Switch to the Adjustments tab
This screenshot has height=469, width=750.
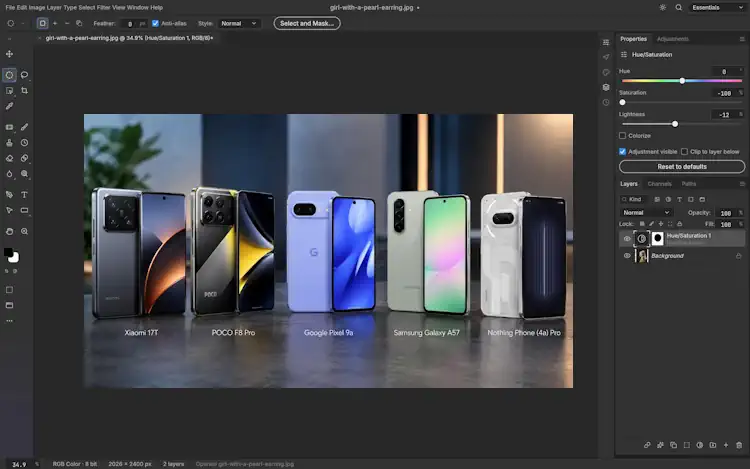point(673,39)
